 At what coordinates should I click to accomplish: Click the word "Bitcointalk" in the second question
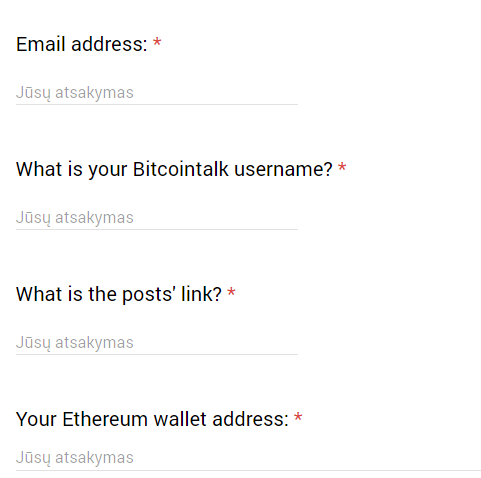181,169
